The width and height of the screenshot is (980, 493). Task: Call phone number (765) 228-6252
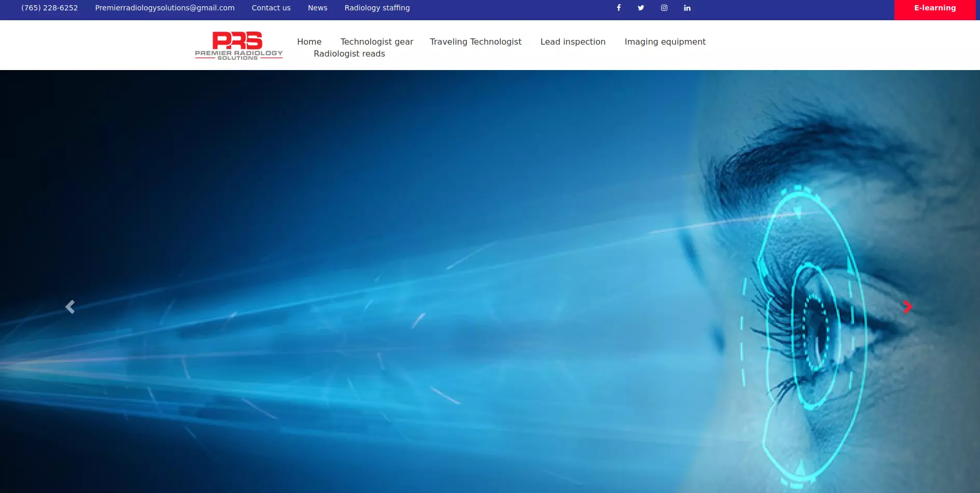click(49, 8)
